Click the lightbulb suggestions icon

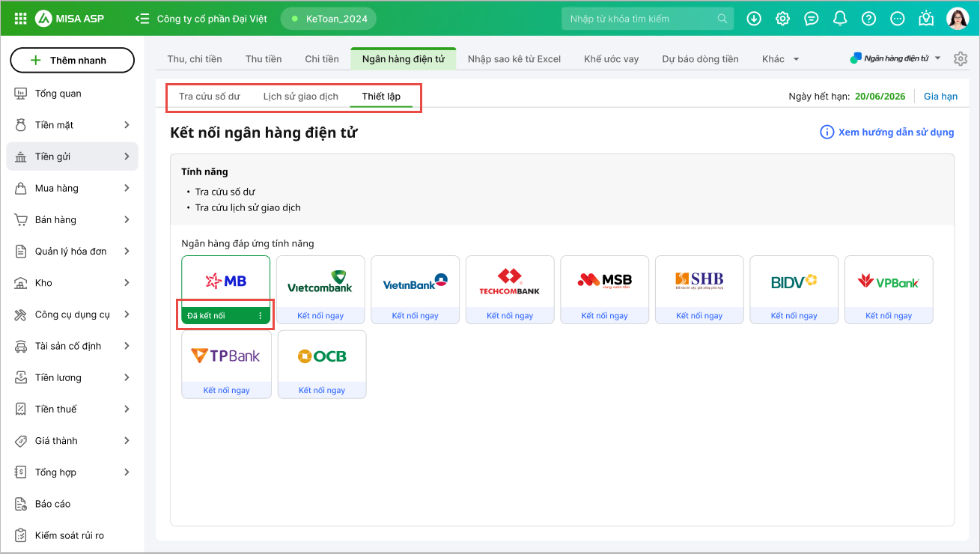[927, 19]
